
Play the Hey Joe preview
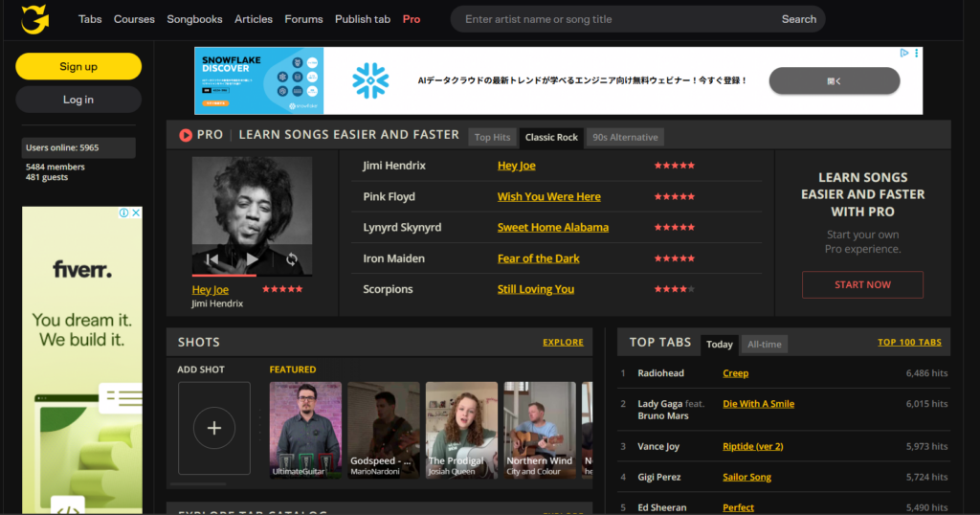tap(252, 259)
